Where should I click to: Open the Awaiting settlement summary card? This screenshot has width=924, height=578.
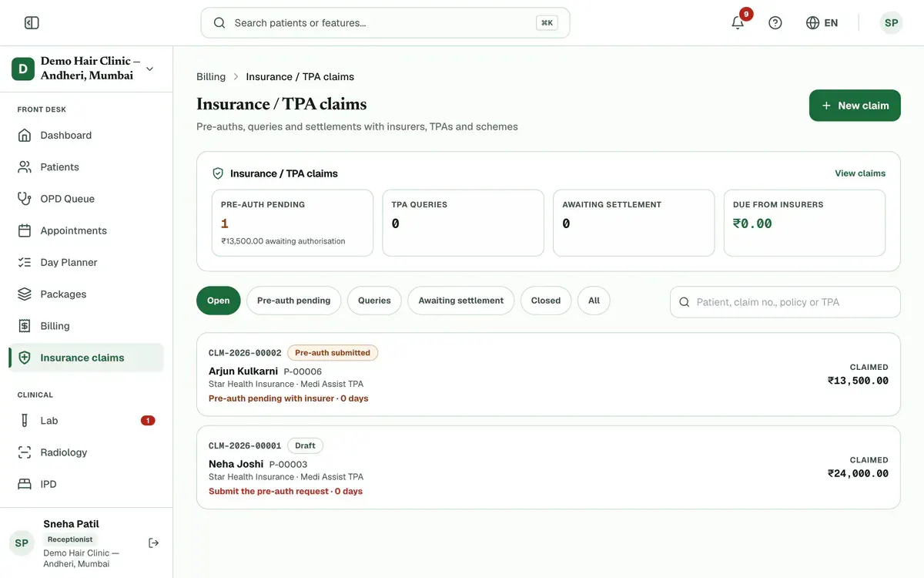point(634,223)
